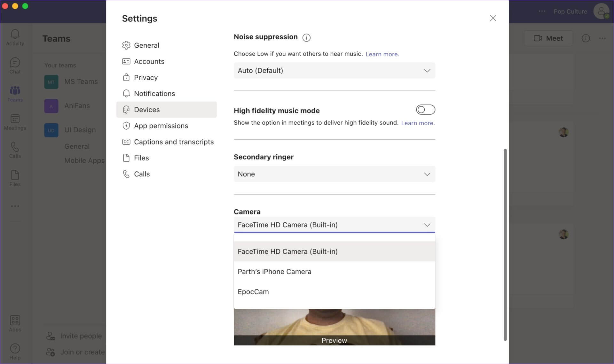Open Meetings calendar in sidebar
Image resolution: width=614 pixels, height=364 pixels.
coord(15,122)
